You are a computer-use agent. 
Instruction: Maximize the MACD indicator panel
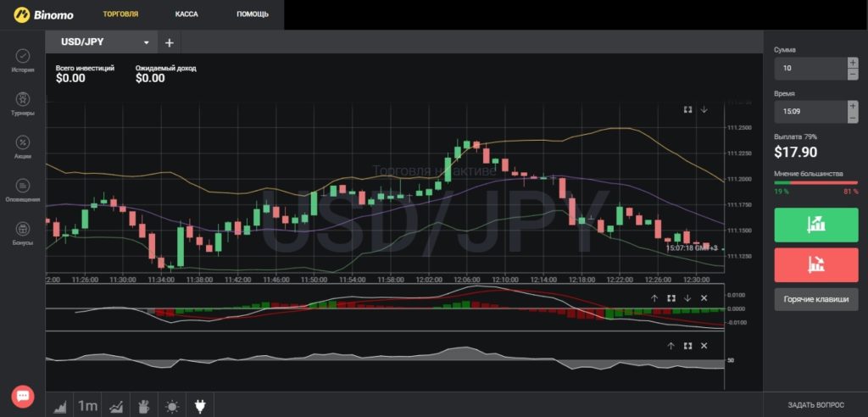[x=671, y=298]
